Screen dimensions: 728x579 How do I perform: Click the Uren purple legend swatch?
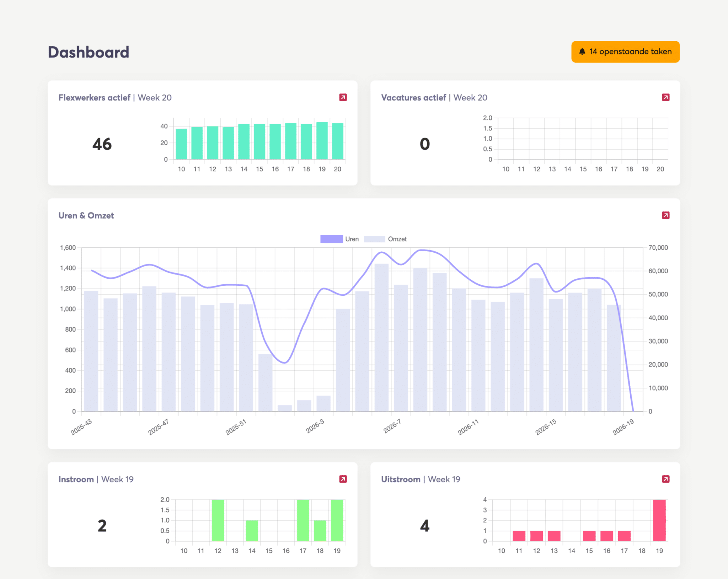pos(331,239)
